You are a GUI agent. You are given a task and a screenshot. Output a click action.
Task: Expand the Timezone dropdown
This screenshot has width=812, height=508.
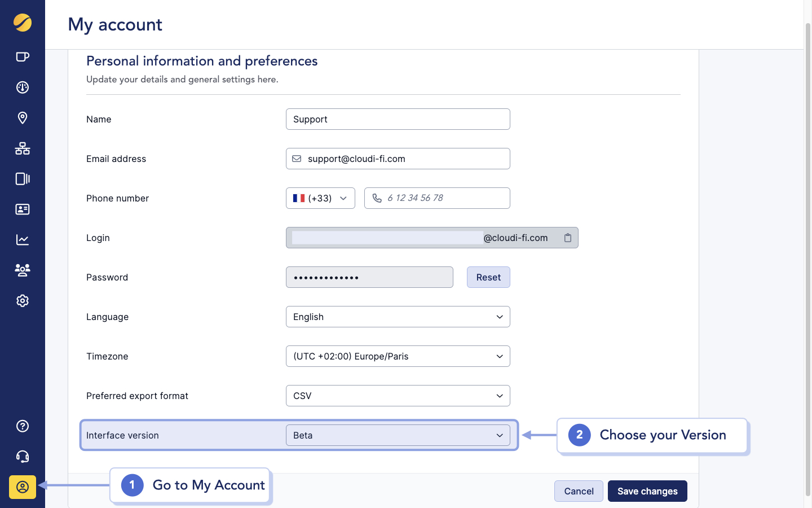pyautogui.click(x=398, y=356)
